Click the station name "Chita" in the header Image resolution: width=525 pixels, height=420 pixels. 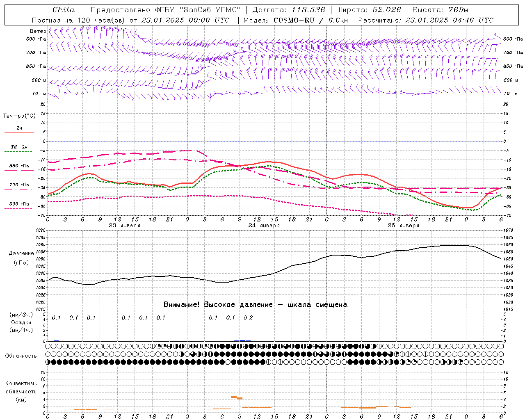click(64, 10)
